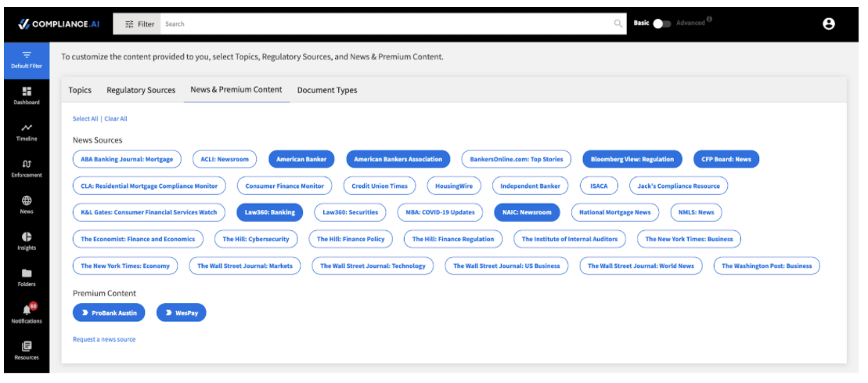Screen dimensions: 868x383
Task: Enable The Economist: Finance and Economics
Action: coord(138,239)
